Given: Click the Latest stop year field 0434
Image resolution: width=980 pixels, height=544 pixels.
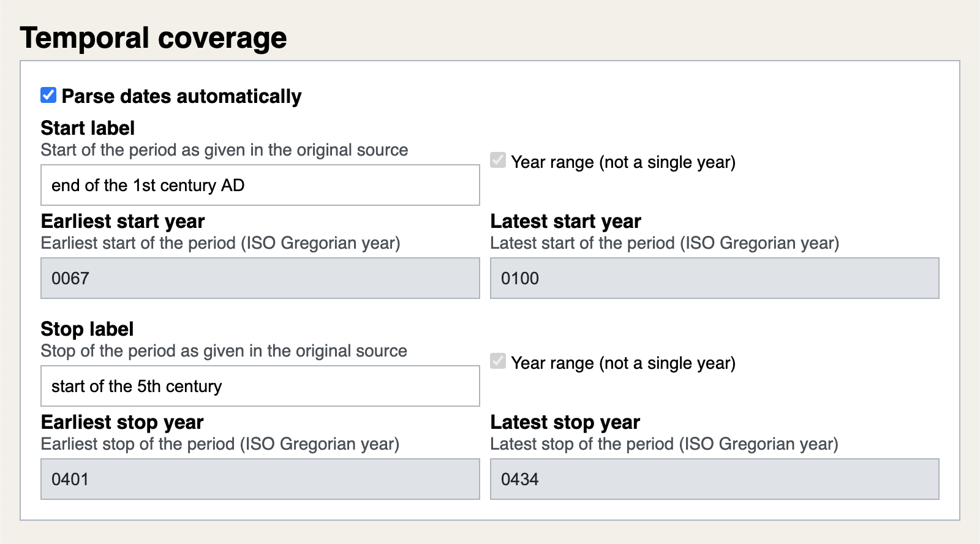Looking at the screenshot, I should 715,479.
